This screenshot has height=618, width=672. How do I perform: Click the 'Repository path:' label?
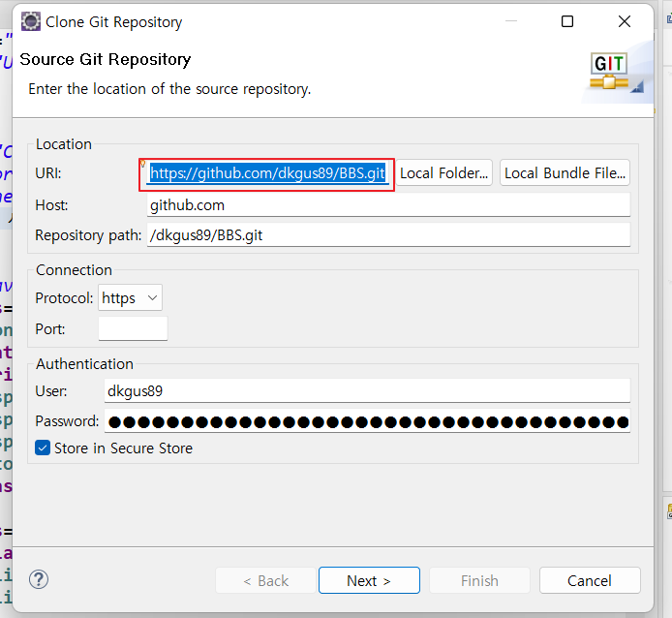click(88, 235)
